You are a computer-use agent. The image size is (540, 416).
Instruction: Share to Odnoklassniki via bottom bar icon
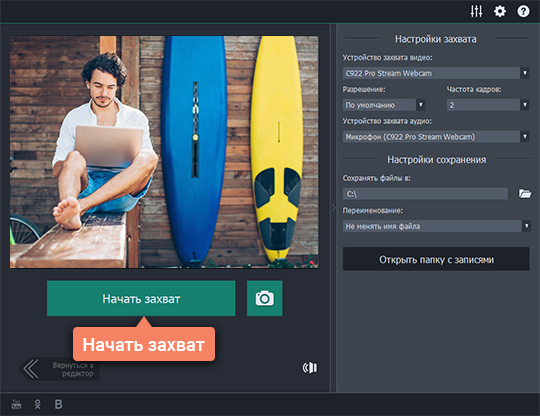38,404
